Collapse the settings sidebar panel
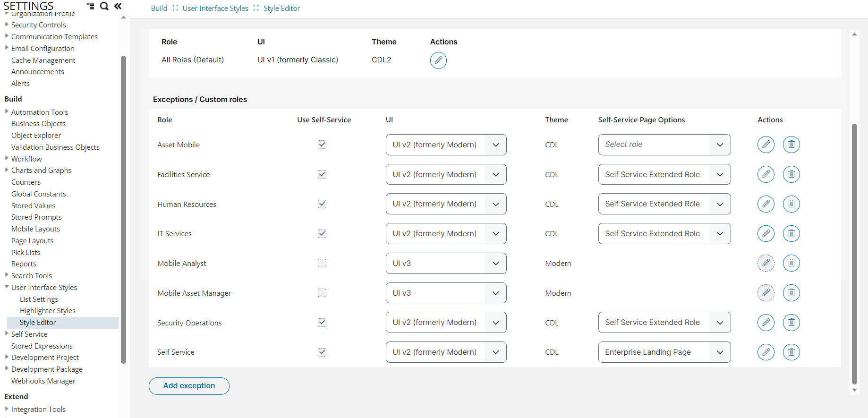 [x=118, y=6]
